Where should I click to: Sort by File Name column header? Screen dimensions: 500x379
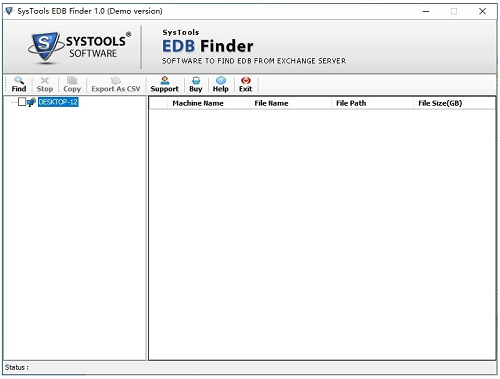coord(271,103)
